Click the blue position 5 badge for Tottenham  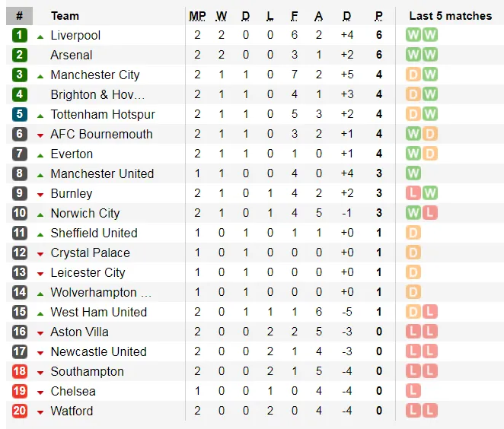click(x=20, y=114)
